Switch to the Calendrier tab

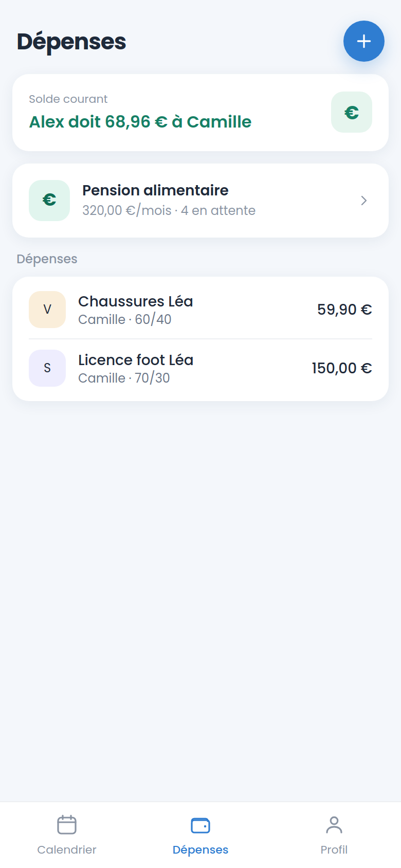coord(67,835)
